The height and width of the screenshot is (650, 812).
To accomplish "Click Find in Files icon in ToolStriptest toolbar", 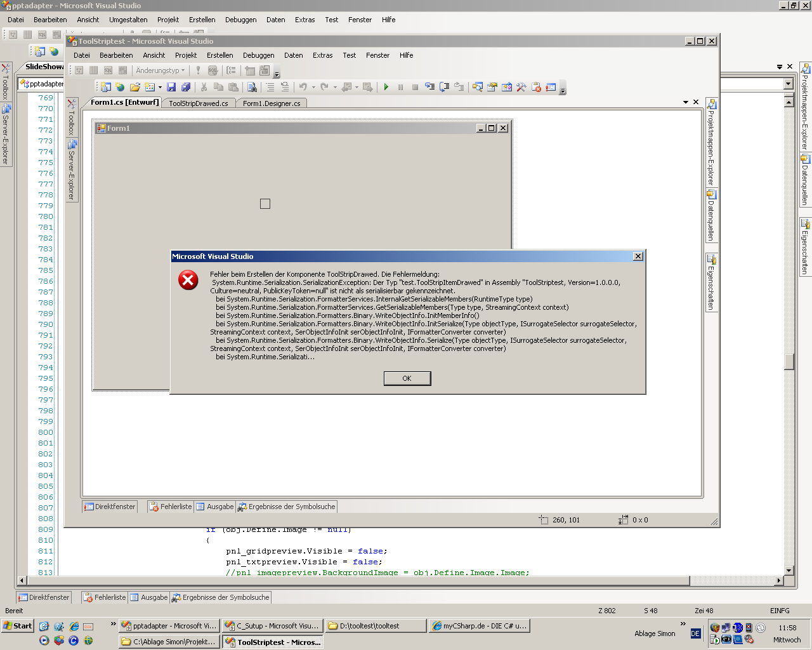I will (x=252, y=87).
